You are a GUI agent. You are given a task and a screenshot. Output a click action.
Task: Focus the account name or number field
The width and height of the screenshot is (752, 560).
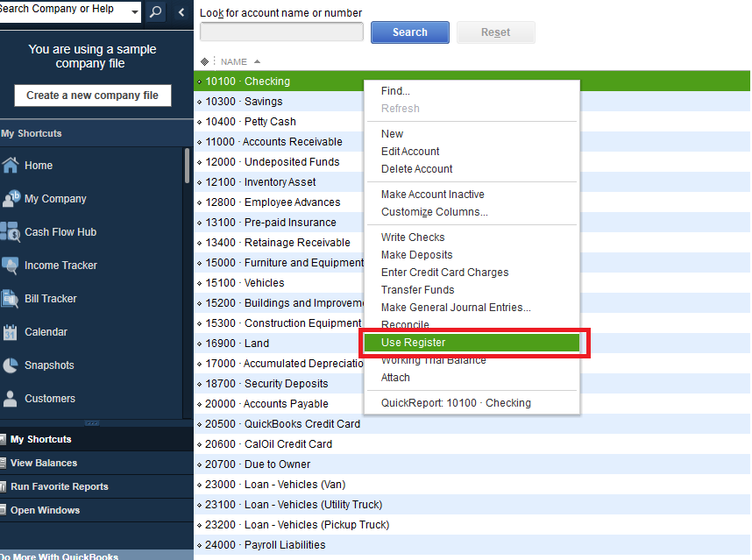click(281, 32)
